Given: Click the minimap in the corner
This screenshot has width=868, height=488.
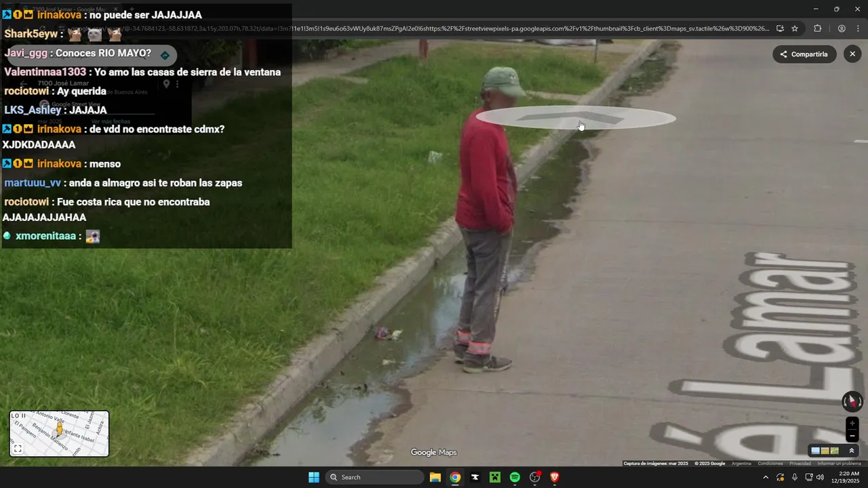Looking at the screenshot, I should (x=59, y=433).
